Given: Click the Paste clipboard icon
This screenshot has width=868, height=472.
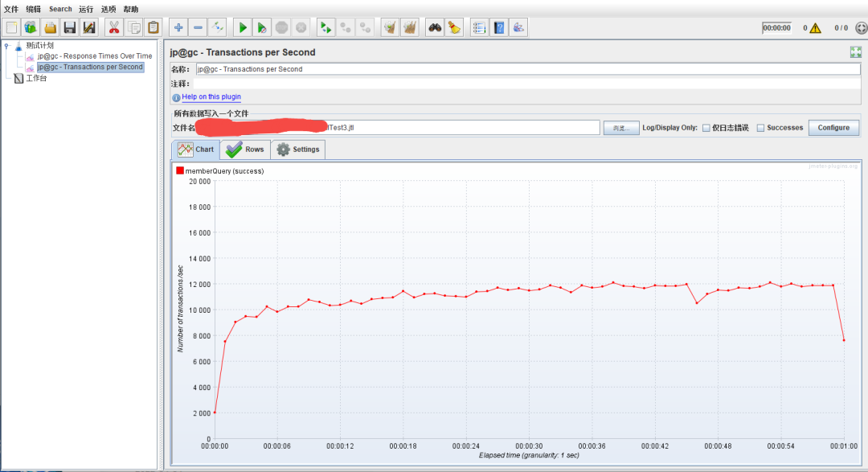Looking at the screenshot, I should pos(154,27).
